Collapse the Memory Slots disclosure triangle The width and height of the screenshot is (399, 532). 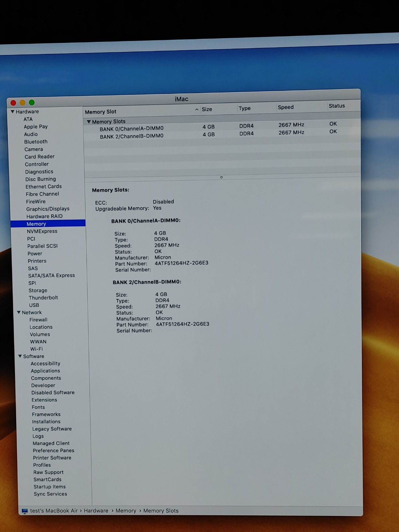[x=89, y=122]
